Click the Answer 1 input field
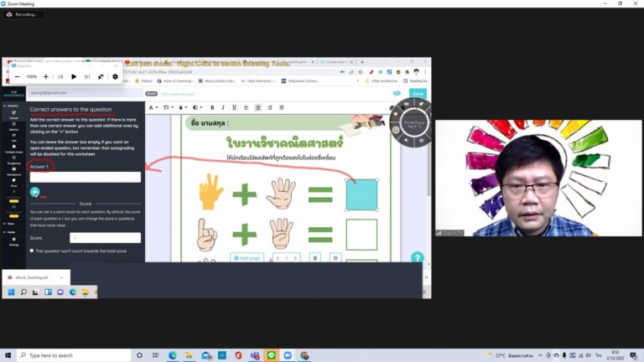Viewport: 644px width, 362px height. coord(85,177)
